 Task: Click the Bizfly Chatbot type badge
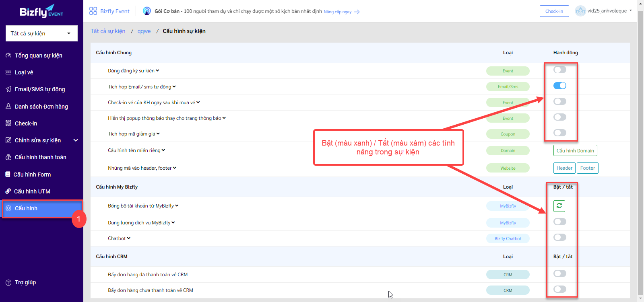[x=508, y=238]
